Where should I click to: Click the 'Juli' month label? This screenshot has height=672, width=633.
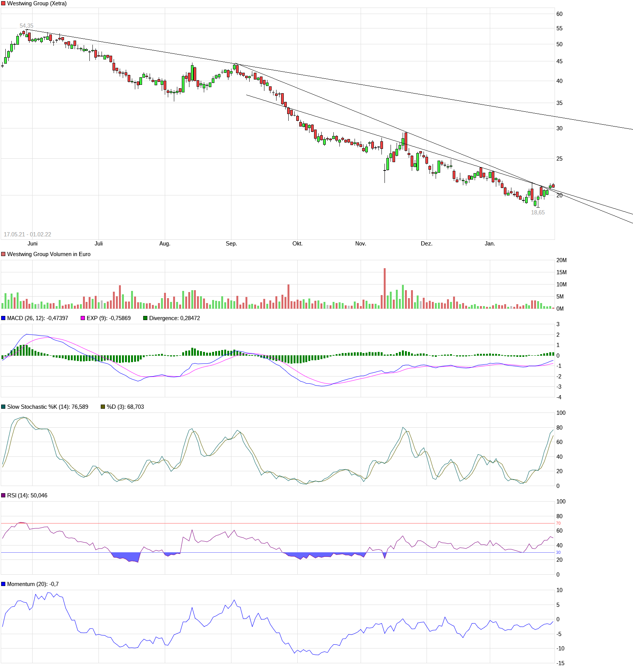[x=98, y=244]
